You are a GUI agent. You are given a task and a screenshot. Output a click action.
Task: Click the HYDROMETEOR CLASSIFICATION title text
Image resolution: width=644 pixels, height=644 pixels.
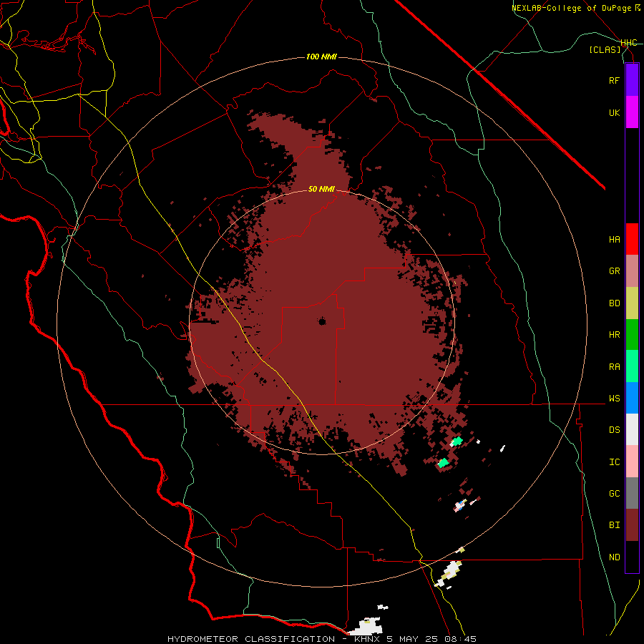[251, 639]
